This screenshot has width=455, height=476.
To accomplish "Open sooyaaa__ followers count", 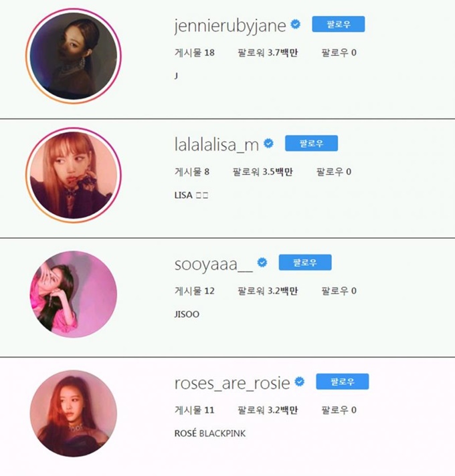I will tap(268, 291).
